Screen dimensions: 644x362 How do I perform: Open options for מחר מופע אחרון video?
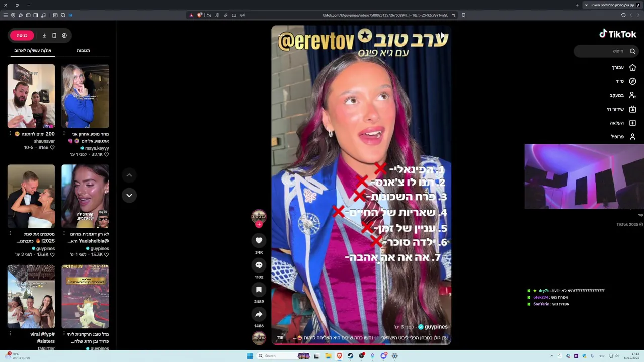coord(64,134)
